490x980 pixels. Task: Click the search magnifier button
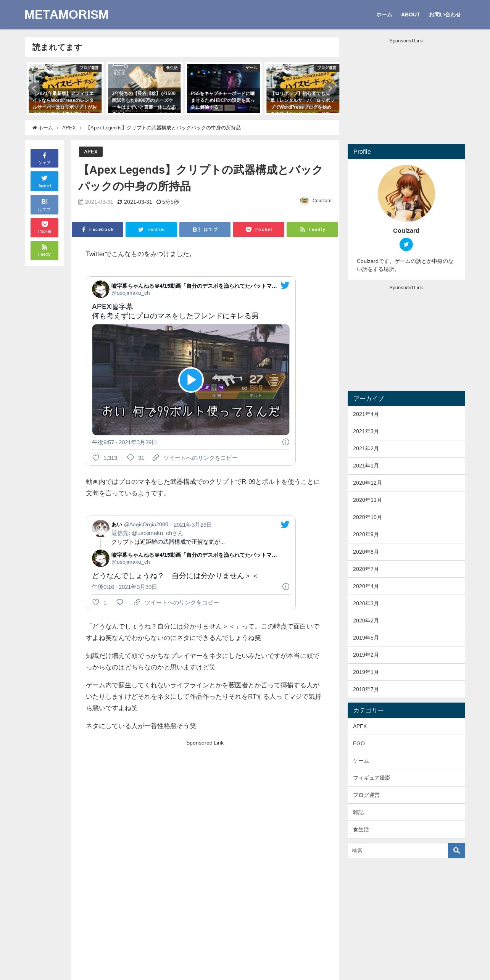coord(456,851)
